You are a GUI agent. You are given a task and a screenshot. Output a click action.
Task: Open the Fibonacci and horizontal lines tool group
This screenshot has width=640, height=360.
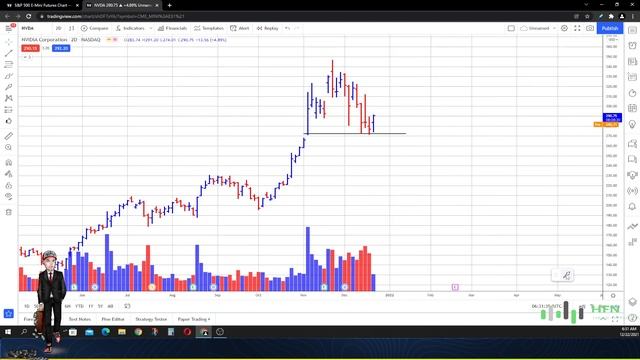(9, 64)
